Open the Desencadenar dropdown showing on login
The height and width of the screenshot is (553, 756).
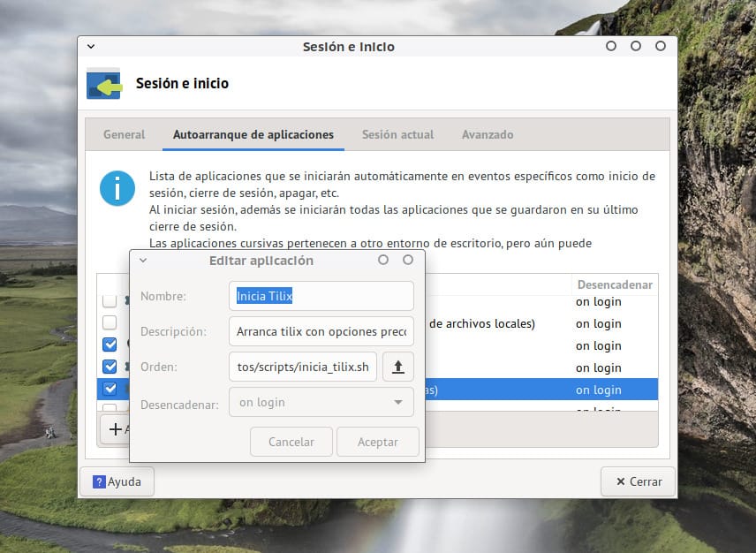pos(321,402)
